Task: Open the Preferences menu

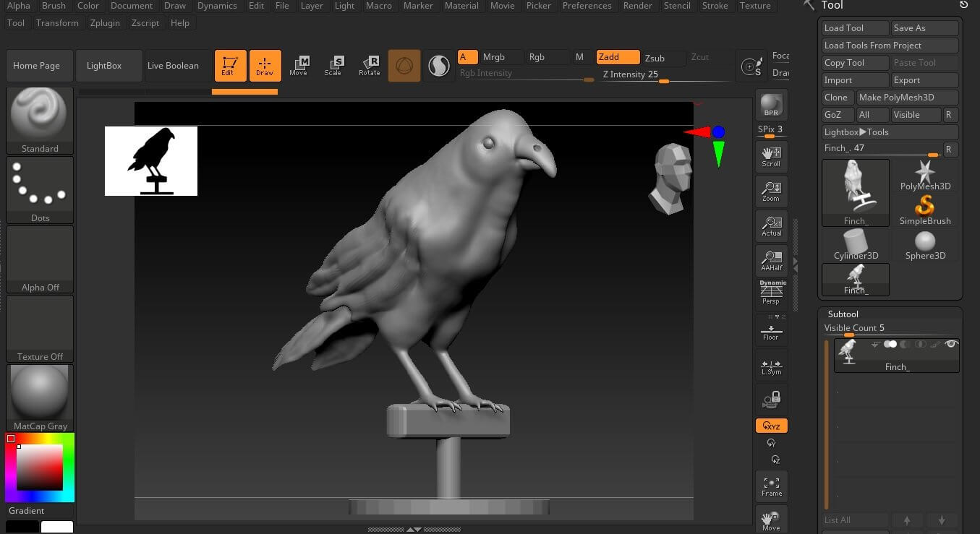Action: (x=587, y=6)
